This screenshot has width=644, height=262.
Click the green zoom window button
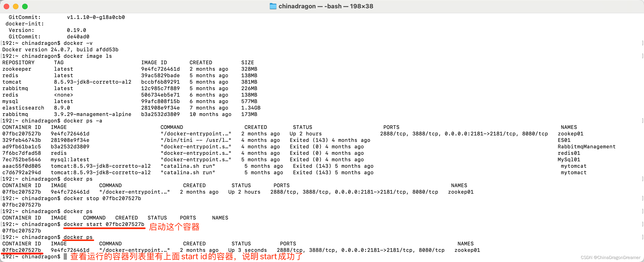[x=25, y=6]
